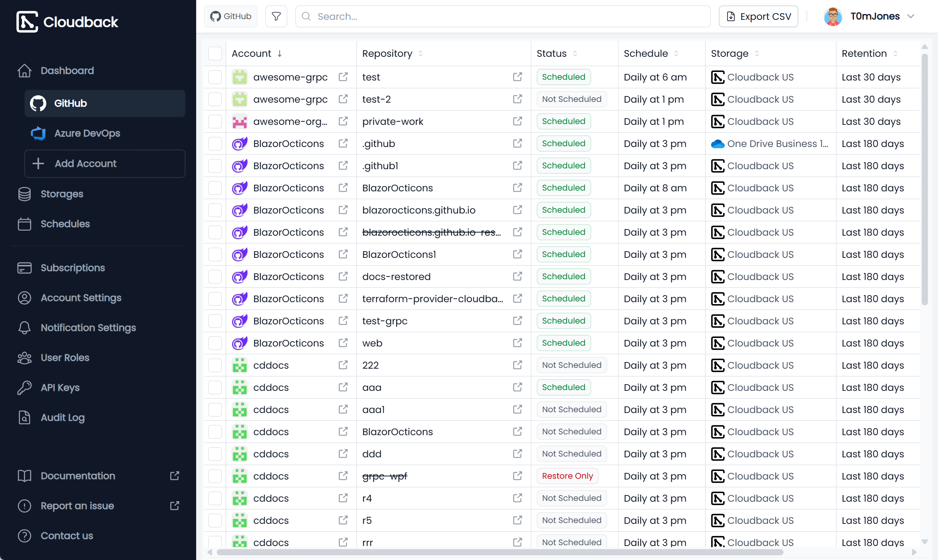Click Azure DevOps sidebar icon

38,133
